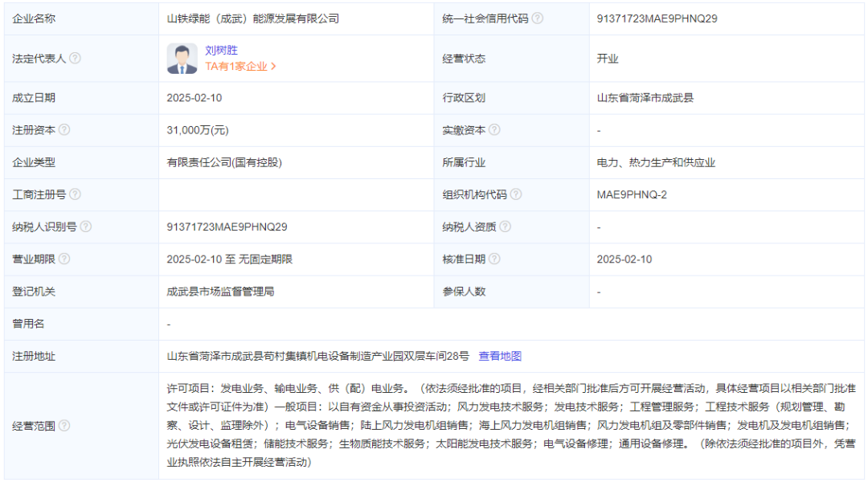This screenshot has height=482, width=868.
Task: Click 登记机关 label
Action: [x=34, y=291]
